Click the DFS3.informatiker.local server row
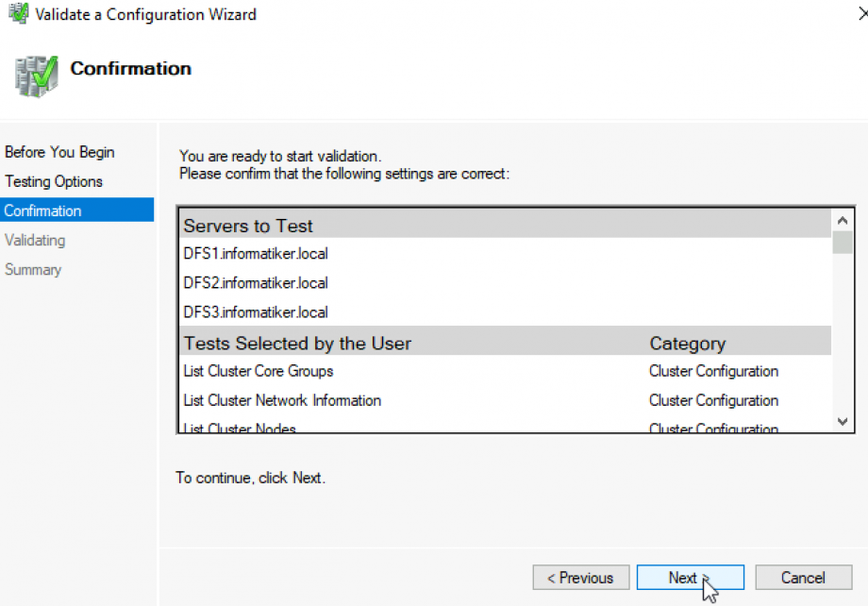The height and width of the screenshot is (606, 868). coord(256,311)
